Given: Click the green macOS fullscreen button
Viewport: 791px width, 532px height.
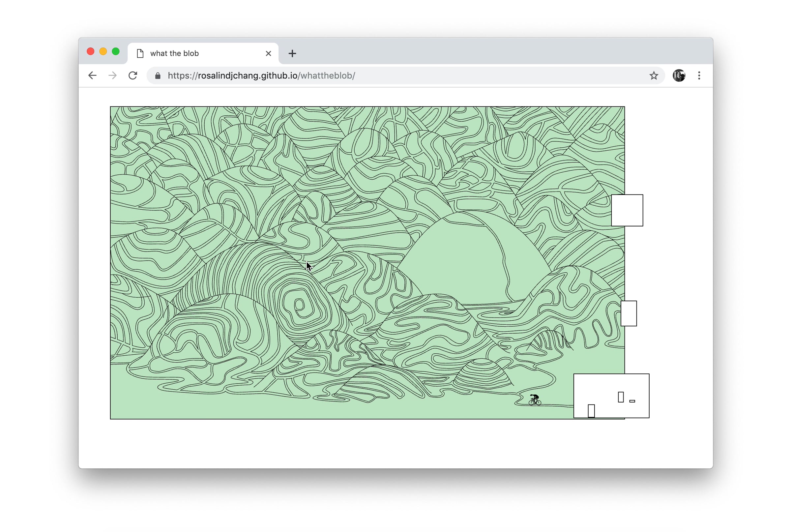Looking at the screenshot, I should coord(116,51).
